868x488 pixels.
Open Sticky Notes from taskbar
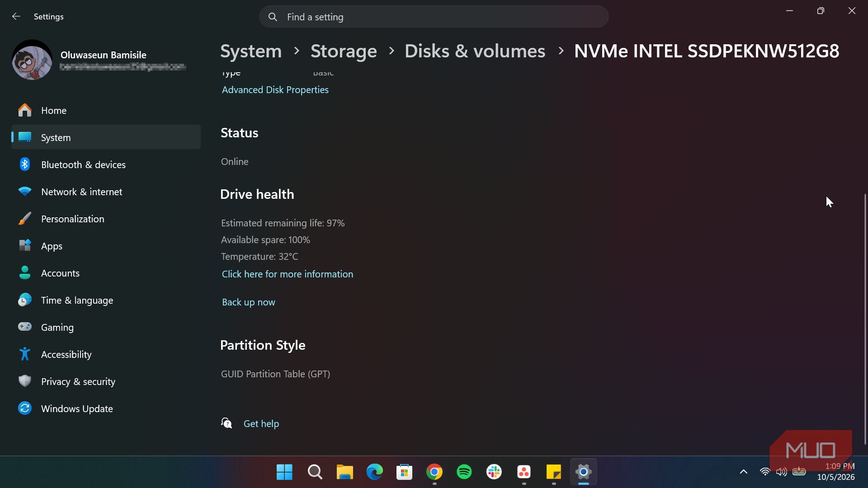[x=554, y=472]
